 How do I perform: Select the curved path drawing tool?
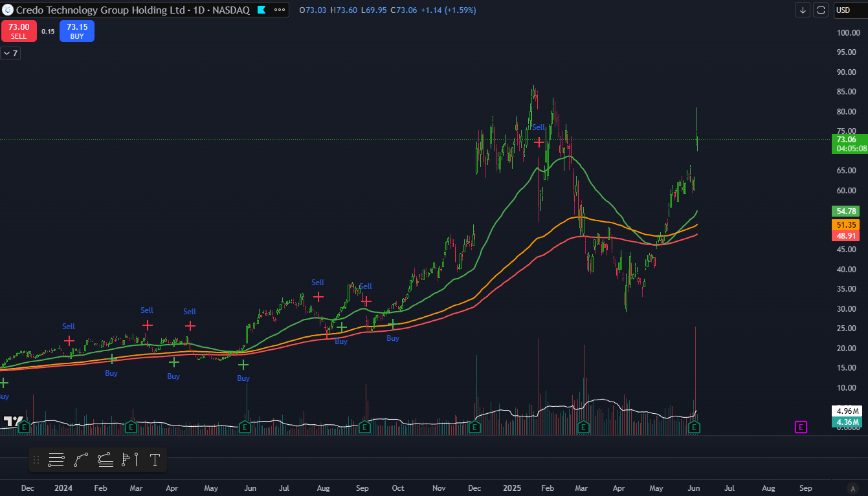pyautogui.click(x=81, y=460)
